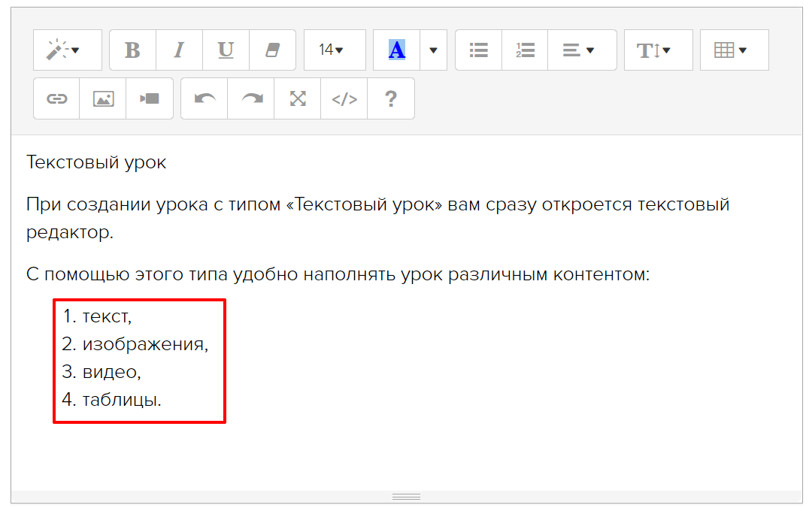Click the eraser clear formatting icon
812x511 pixels.
pos(272,50)
